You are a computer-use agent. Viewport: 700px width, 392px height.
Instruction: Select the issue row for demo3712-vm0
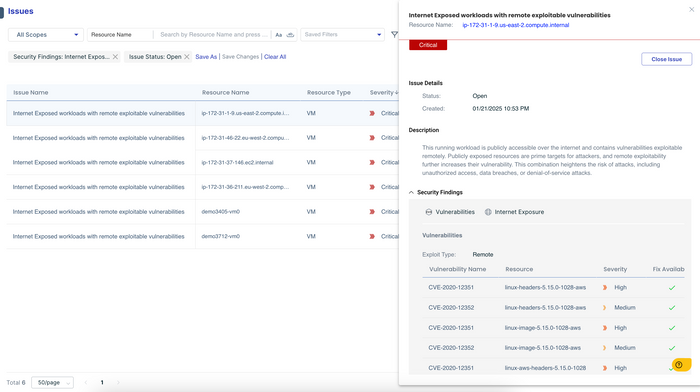(x=202, y=236)
